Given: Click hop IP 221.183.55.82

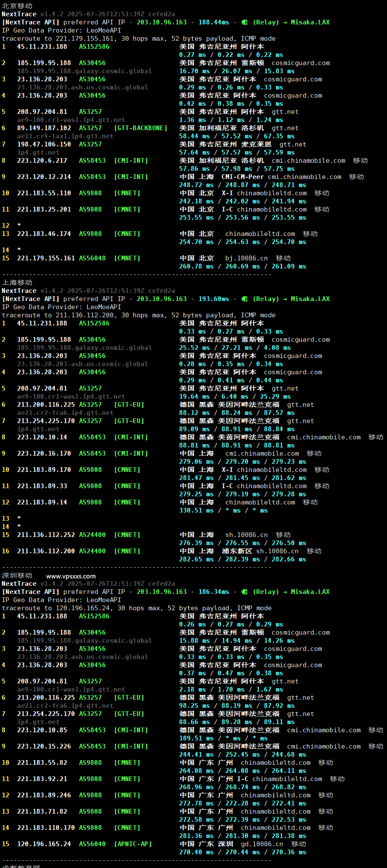Looking at the screenshot, I should [x=42, y=763].
